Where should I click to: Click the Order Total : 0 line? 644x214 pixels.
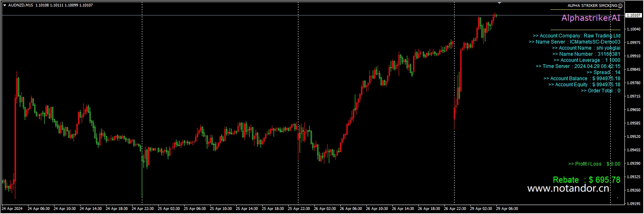pyautogui.click(x=600, y=91)
